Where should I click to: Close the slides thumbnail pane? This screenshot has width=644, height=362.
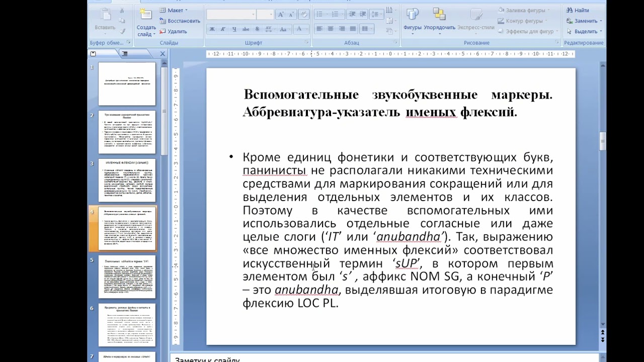[163, 53]
